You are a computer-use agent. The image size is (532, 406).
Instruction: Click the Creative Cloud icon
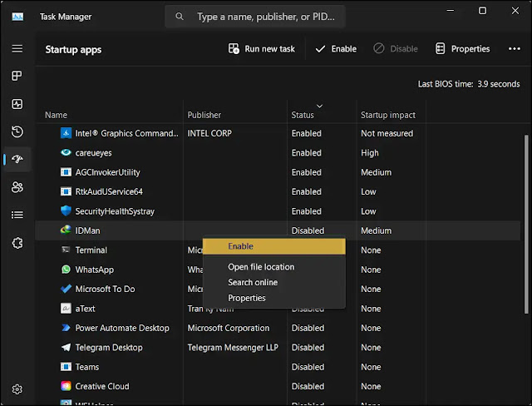coord(66,386)
